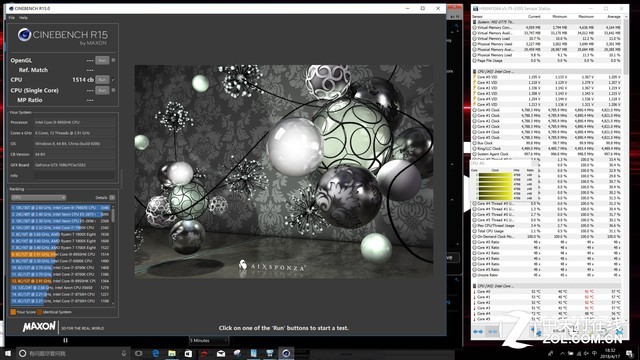This screenshot has height=360, width=640.
Task: Open the Ranking CPU dropdown
Action: click(38, 198)
